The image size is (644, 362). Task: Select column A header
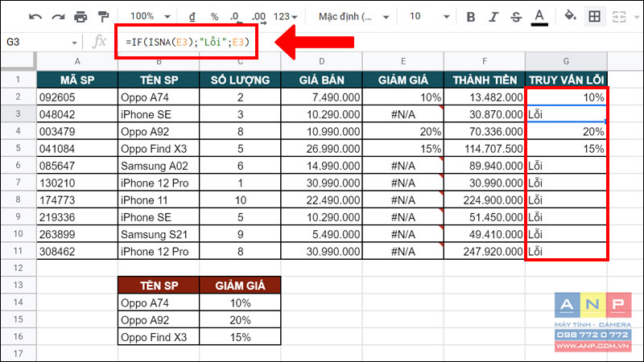click(77, 62)
